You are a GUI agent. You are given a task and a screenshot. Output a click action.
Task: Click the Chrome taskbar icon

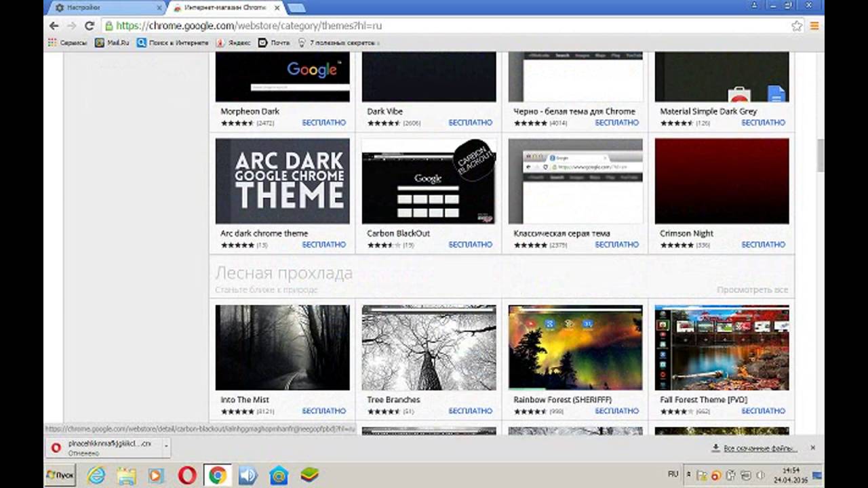(218, 475)
